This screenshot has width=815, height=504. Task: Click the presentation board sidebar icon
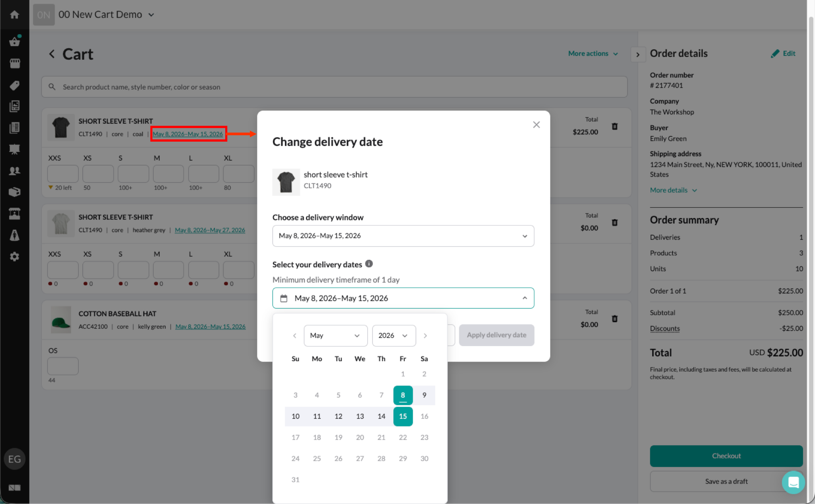click(14, 149)
